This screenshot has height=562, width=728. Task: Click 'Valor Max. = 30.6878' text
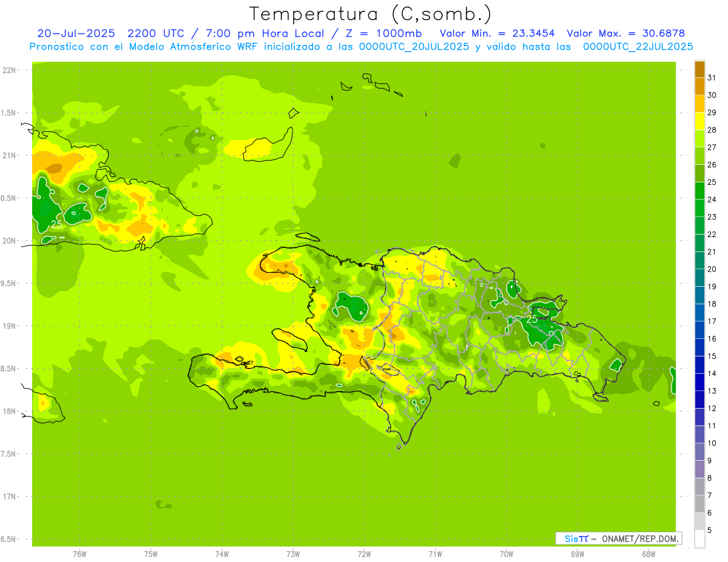(x=626, y=33)
